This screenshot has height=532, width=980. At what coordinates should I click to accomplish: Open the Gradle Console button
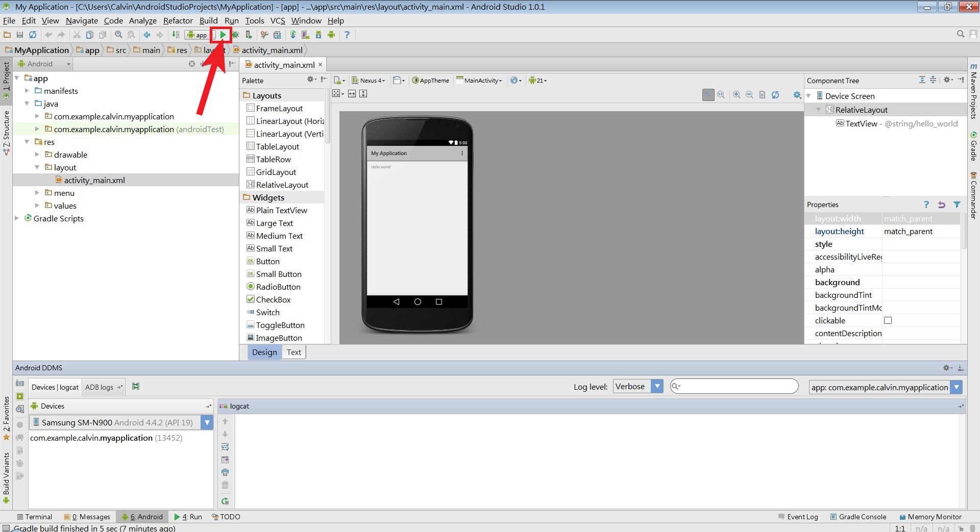pos(858,517)
